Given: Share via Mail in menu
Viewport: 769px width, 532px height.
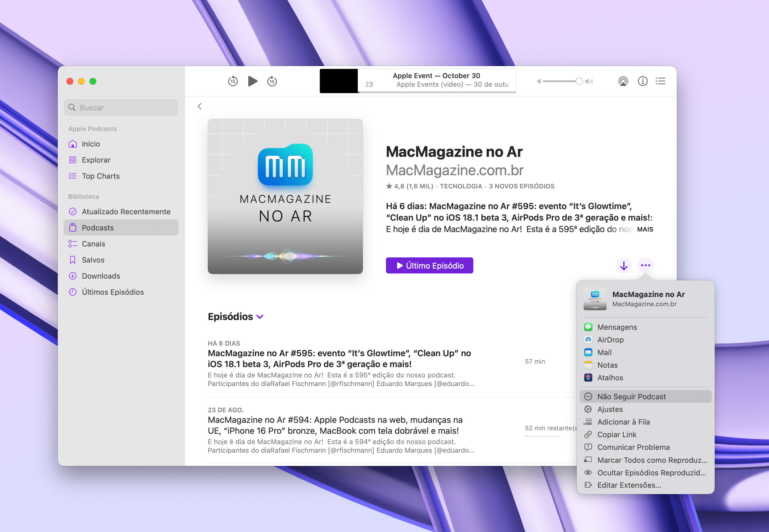Looking at the screenshot, I should tap(645, 352).
